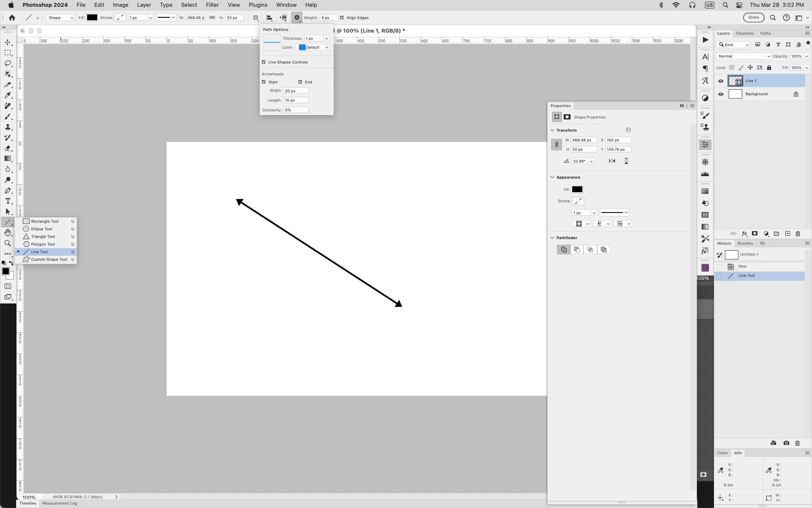Open the Shape tool mode dropdown
Viewport: 812px width, 508px height.
[60, 18]
